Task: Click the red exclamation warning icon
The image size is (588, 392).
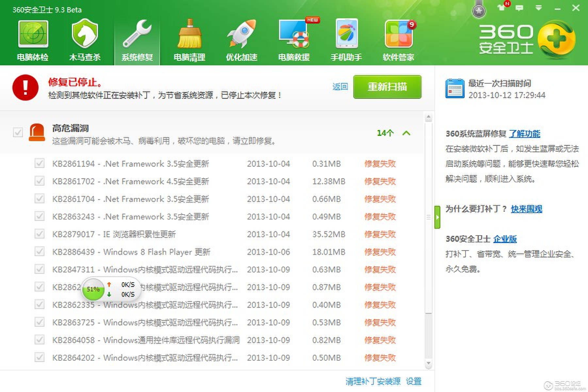Action: point(25,87)
